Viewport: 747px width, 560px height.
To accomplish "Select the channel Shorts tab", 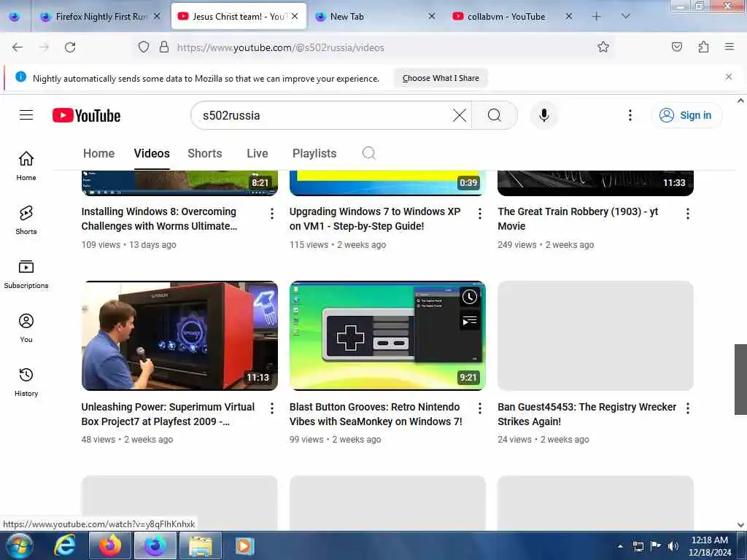I will 205,153.
